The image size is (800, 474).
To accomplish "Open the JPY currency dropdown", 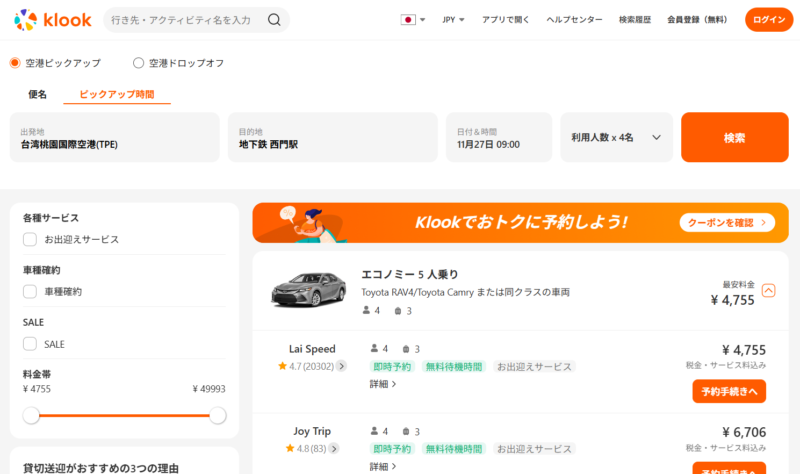I will click(454, 19).
